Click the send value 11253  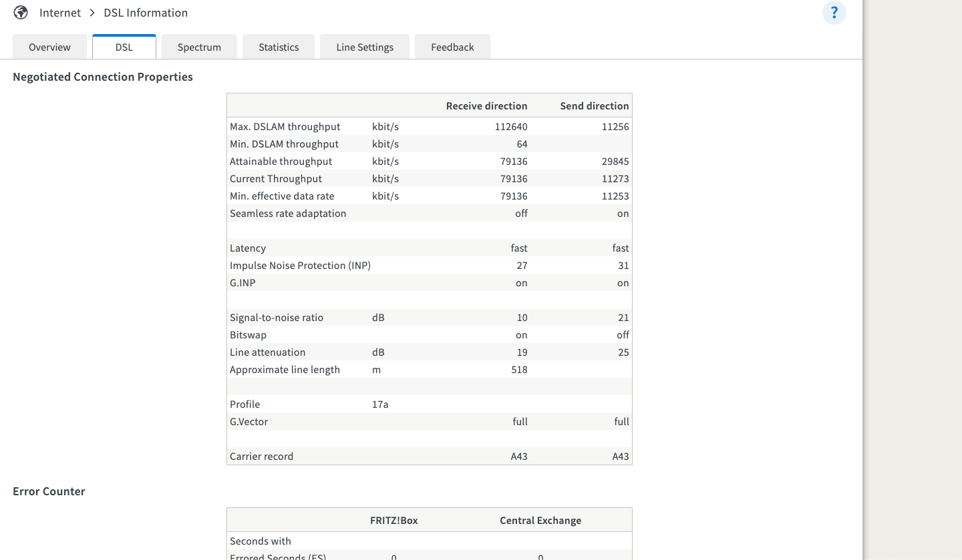pos(615,196)
